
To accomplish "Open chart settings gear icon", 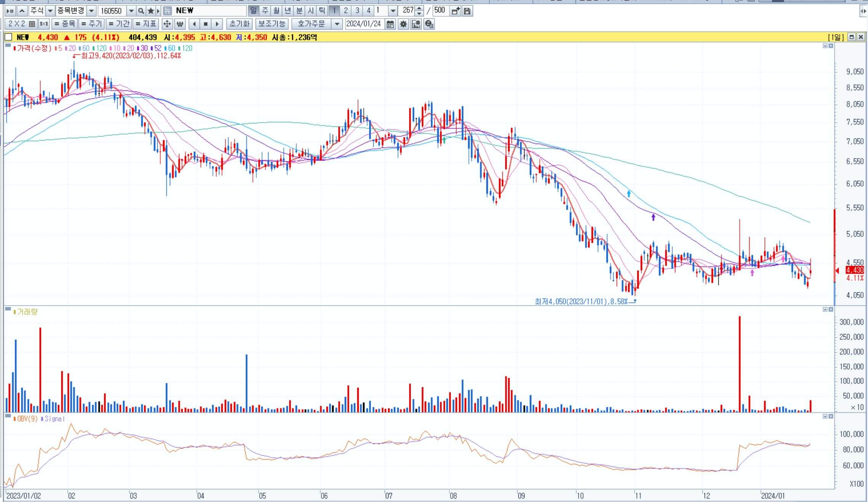I will (x=403, y=24).
